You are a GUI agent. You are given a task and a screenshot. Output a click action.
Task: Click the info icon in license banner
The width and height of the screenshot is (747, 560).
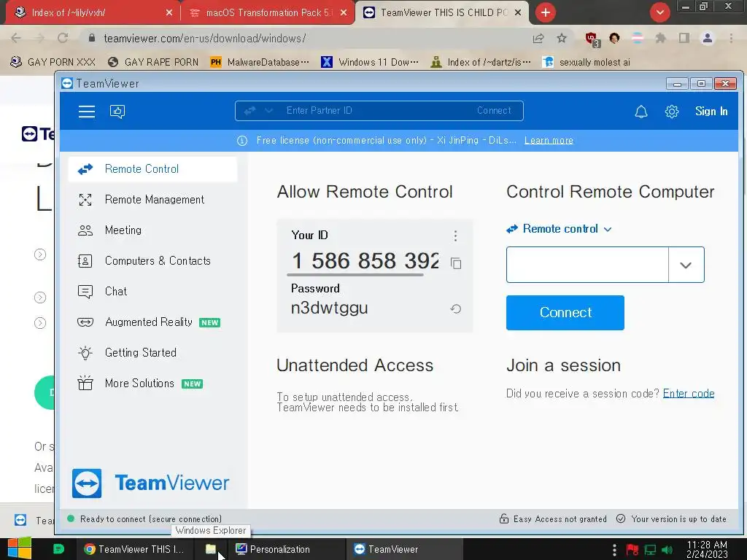[242, 141]
